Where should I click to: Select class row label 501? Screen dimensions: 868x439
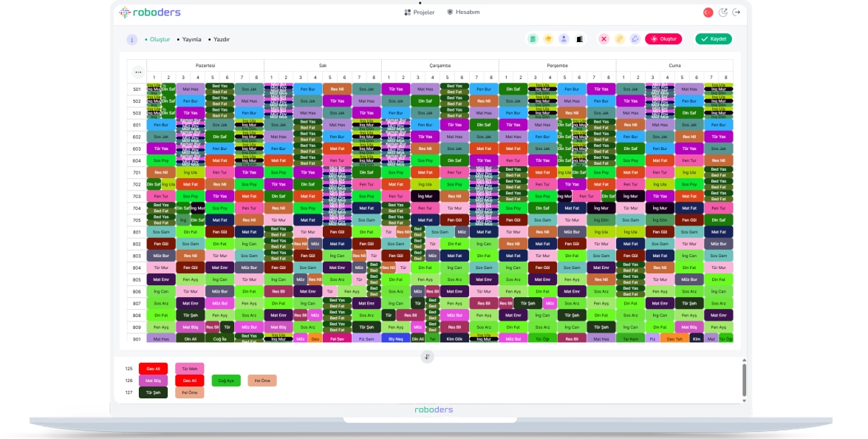click(x=137, y=89)
